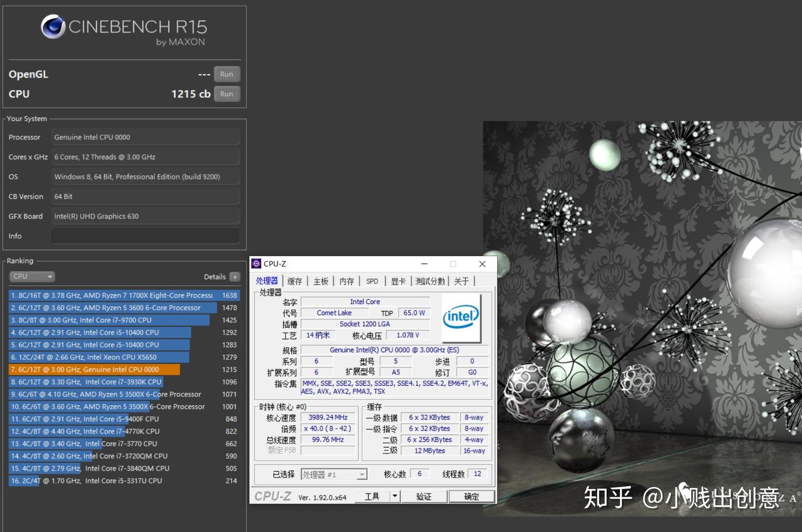Open the 处理器 #1 selection dropdown
This screenshot has width=802, height=532.
pos(334,474)
